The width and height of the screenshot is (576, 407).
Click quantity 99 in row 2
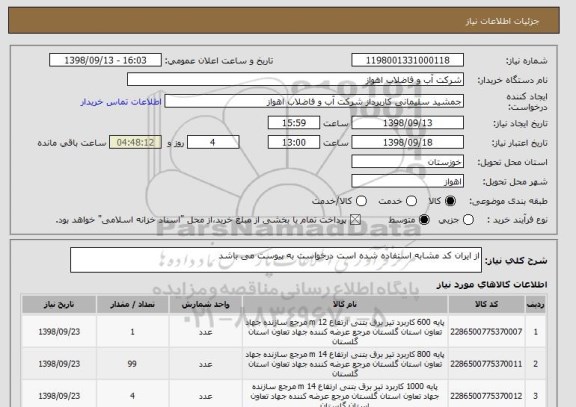(132, 364)
